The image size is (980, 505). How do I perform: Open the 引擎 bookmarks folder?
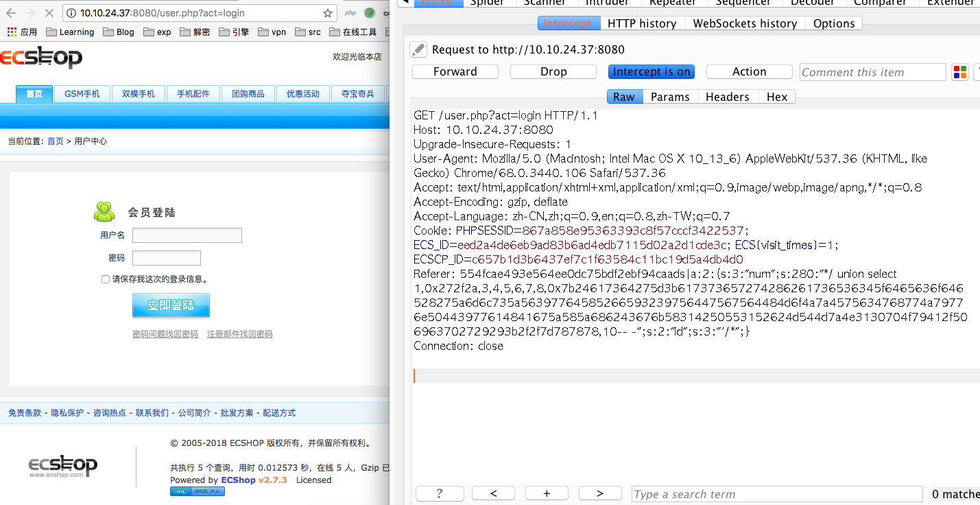coord(235,32)
